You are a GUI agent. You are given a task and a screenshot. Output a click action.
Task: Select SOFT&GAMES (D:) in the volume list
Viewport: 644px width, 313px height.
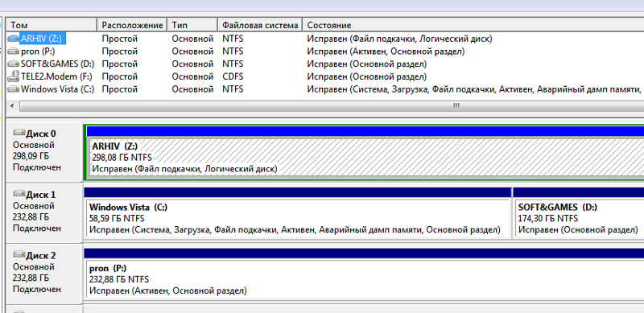pyautogui.click(x=57, y=64)
